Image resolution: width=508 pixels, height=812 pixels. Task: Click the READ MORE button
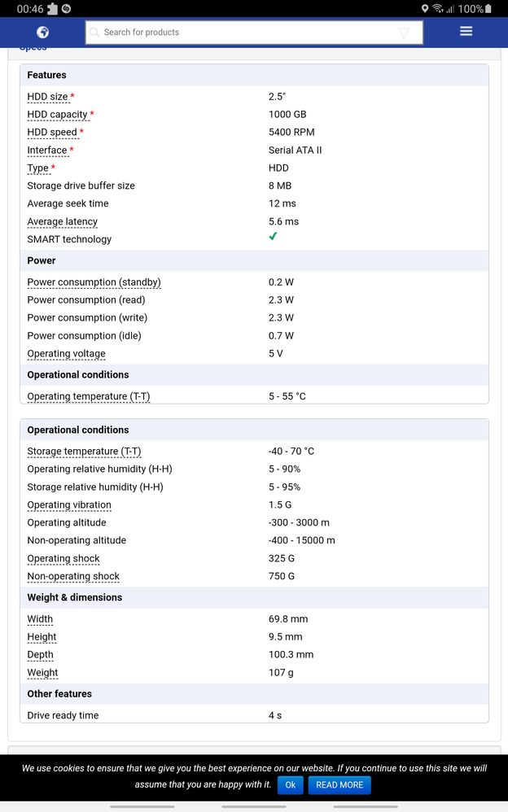[x=339, y=785]
